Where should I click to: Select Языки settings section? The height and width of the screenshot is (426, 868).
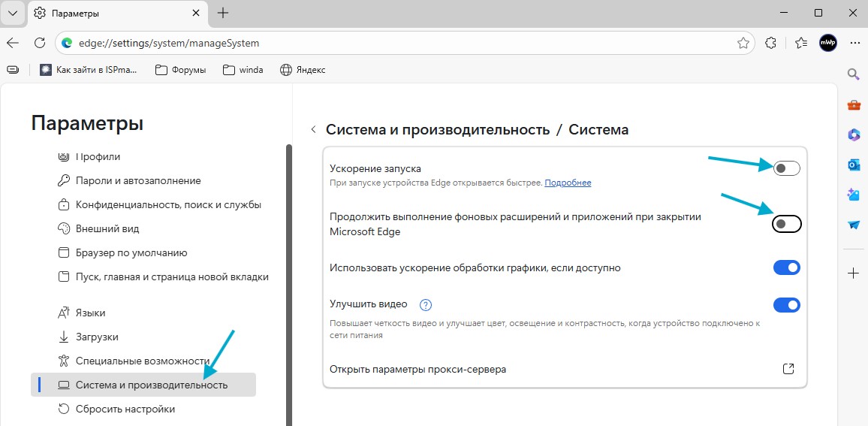[x=143, y=313]
